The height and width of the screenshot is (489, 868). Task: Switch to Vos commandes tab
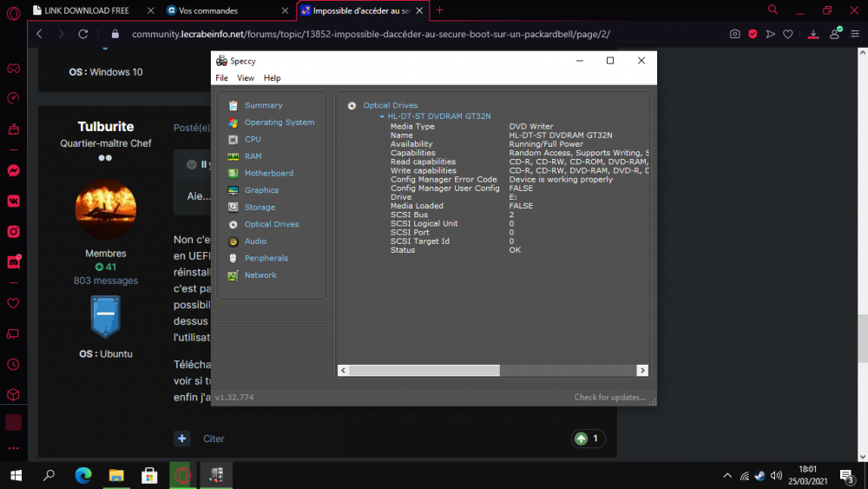pyautogui.click(x=208, y=10)
